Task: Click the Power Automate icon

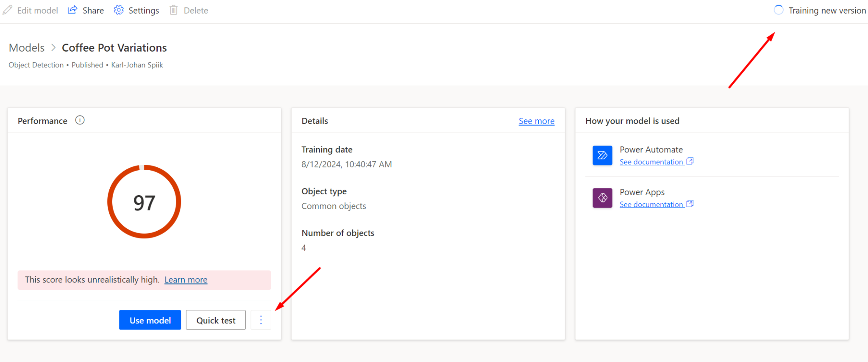Action: point(602,155)
